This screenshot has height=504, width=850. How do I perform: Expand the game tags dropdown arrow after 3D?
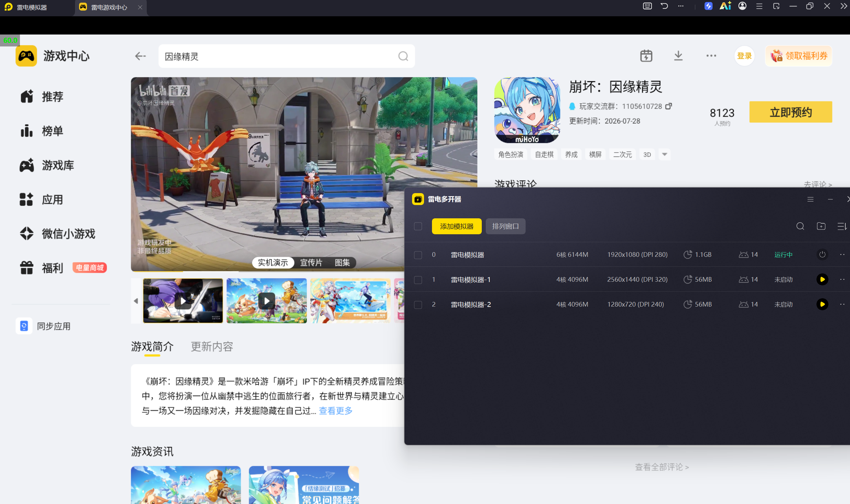click(664, 155)
